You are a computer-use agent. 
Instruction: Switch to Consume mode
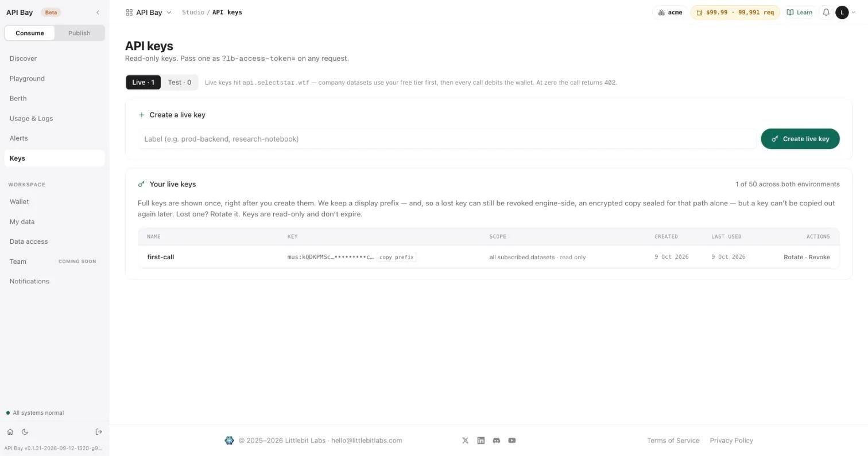[30, 33]
